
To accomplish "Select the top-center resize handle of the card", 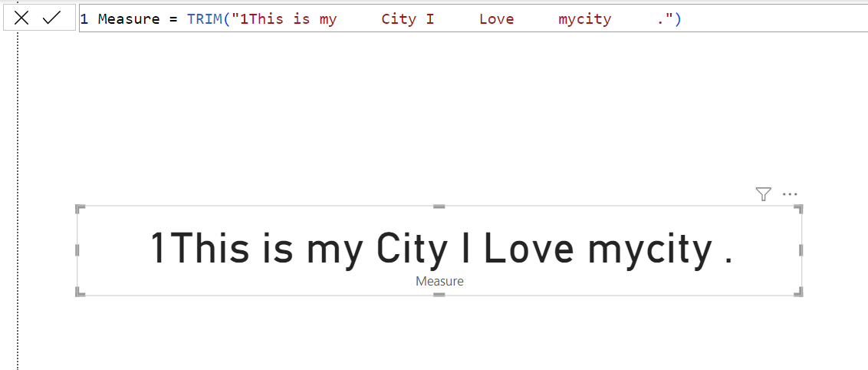I will pyautogui.click(x=439, y=206).
